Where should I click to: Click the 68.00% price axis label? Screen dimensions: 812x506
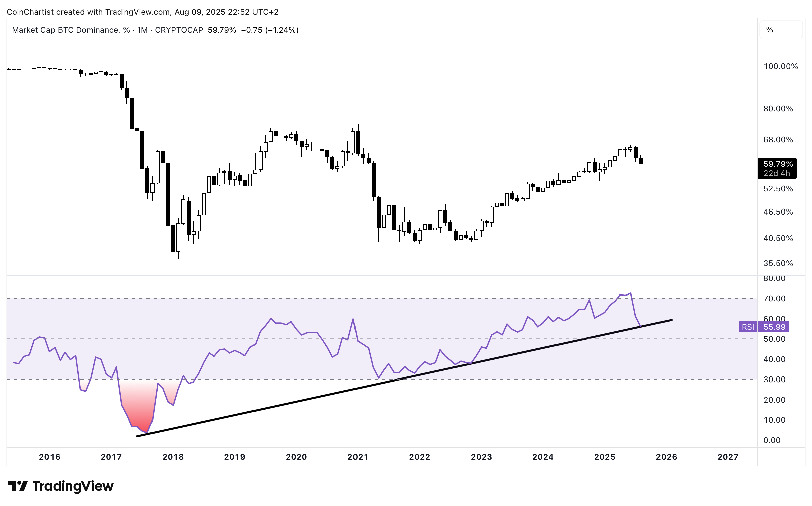click(x=778, y=140)
